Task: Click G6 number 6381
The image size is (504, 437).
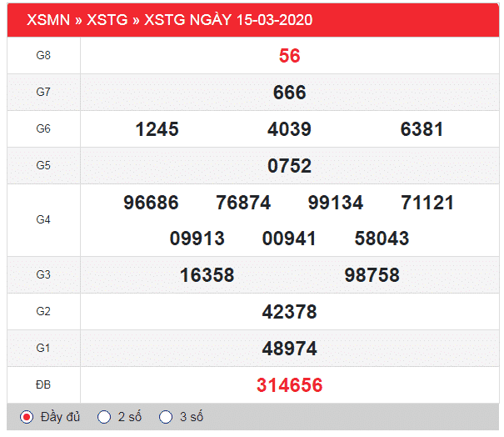Action: [x=422, y=129]
